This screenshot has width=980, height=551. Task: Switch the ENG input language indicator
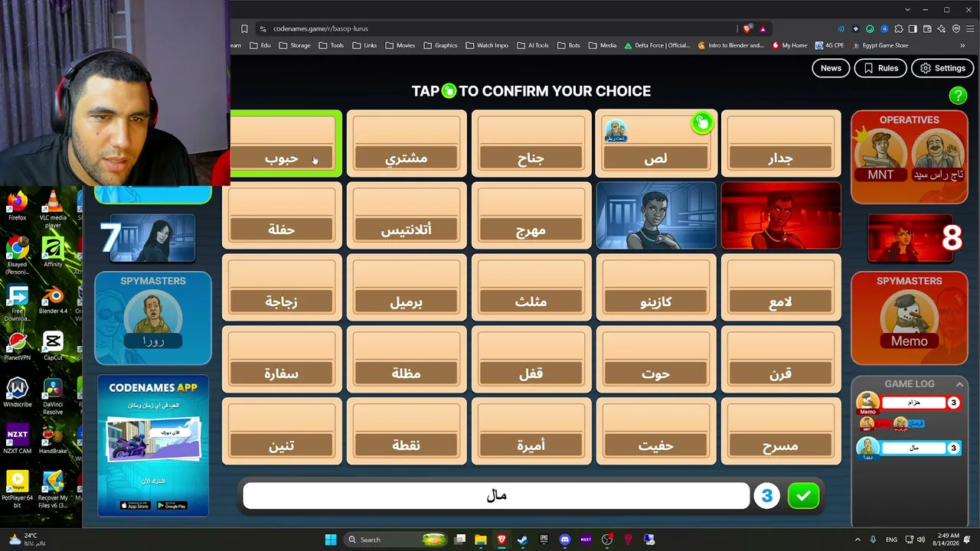[891, 540]
